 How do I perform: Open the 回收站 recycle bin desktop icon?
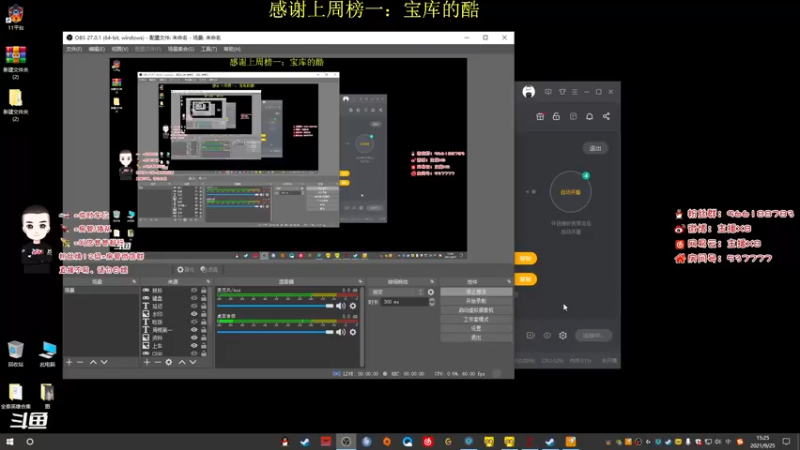[15, 354]
